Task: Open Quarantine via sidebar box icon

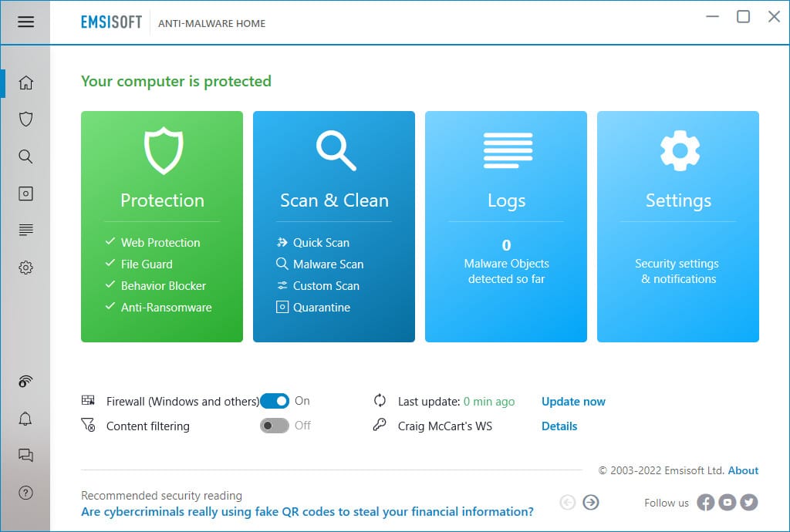Action: tap(25, 194)
